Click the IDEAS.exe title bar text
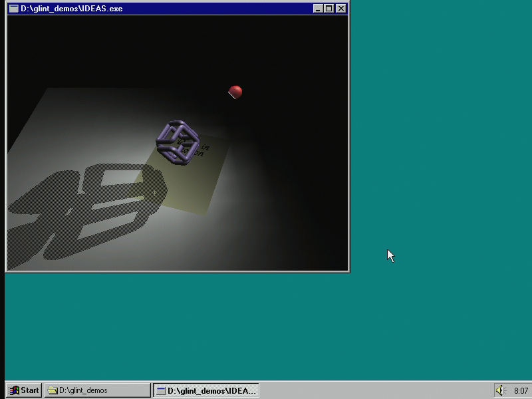This screenshot has height=399, width=532. click(72, 9)
